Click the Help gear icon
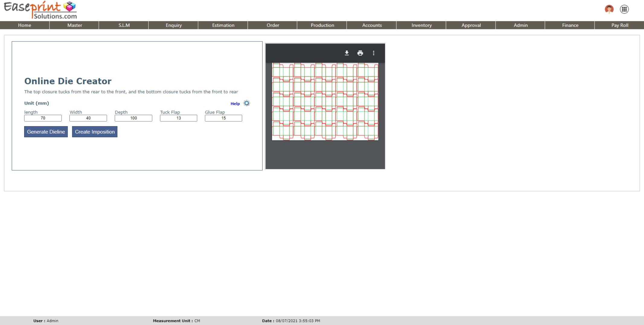Screen dimensions: 644x325 click(x=247, y=103)
